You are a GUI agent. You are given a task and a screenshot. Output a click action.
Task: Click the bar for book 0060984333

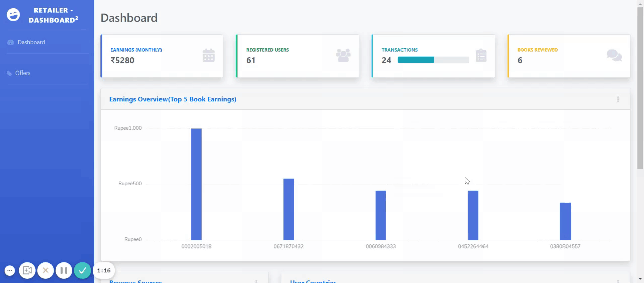tap(381, 215)
